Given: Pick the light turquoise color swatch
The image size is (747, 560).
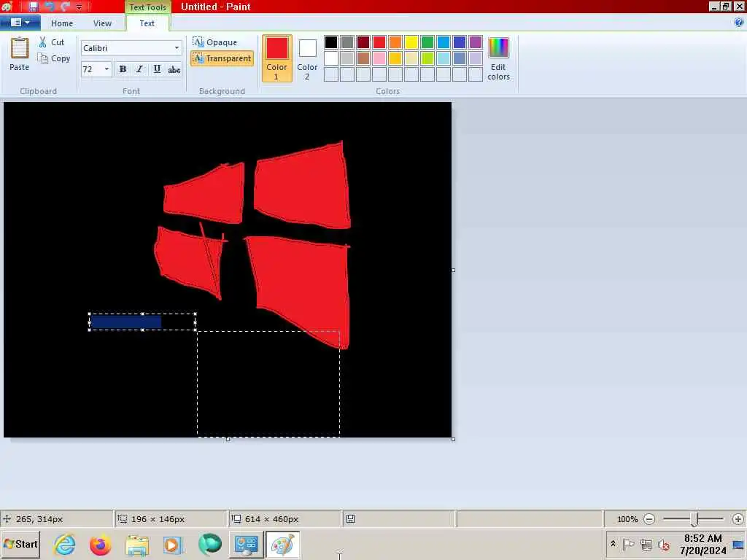Looking at the screenshot, I should [444, 58].
